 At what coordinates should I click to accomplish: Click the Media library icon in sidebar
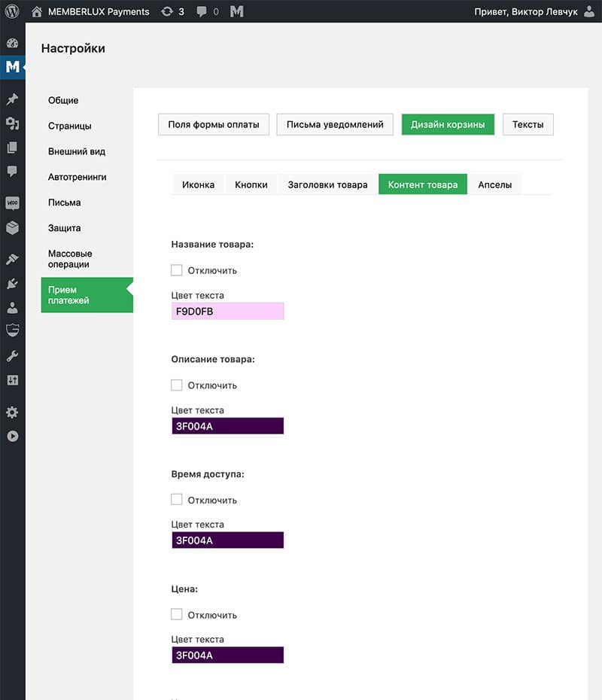[x=12, y=123]
